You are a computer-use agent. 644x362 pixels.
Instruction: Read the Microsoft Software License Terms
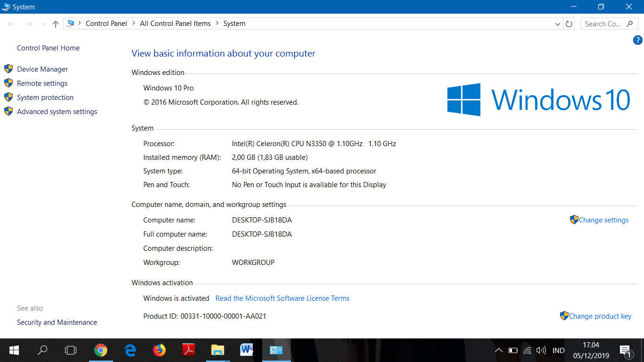282,298
